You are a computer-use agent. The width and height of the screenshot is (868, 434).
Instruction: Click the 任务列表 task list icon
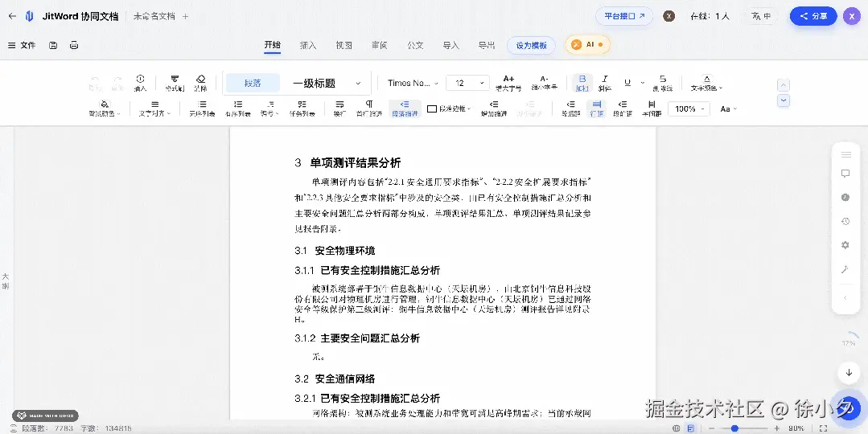[x=302, y=108]
